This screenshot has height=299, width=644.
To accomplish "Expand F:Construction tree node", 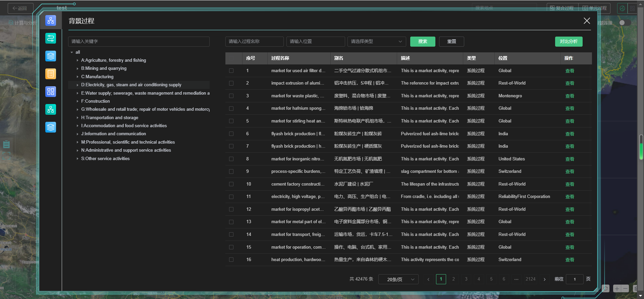I will point(77,101).
